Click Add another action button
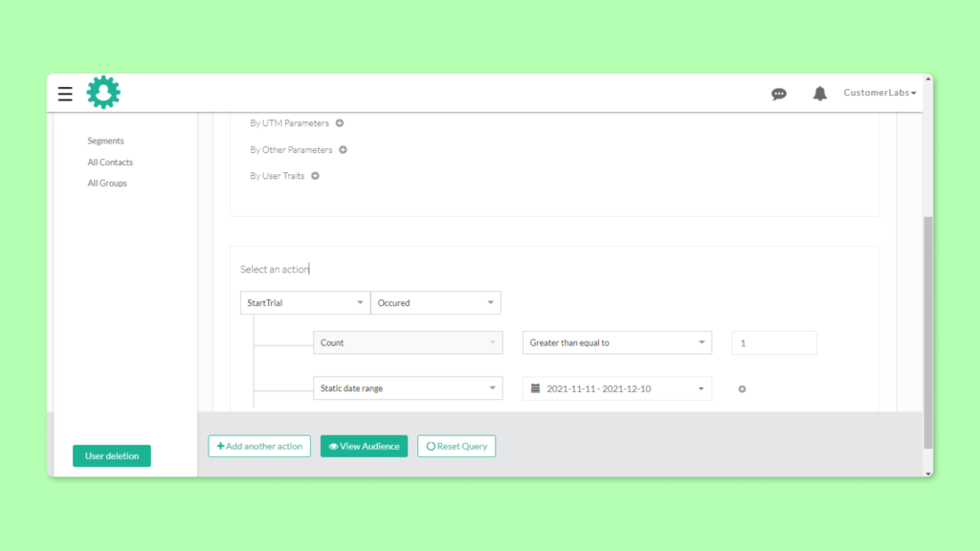Viewport: 980px width, 551px height. pos(259,446)
